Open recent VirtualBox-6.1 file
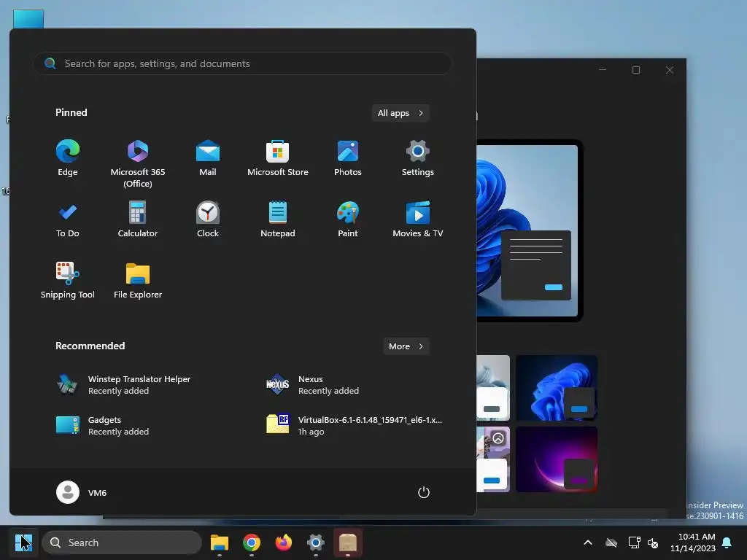This screenshot has height=560, width=747. click(354, 426)
